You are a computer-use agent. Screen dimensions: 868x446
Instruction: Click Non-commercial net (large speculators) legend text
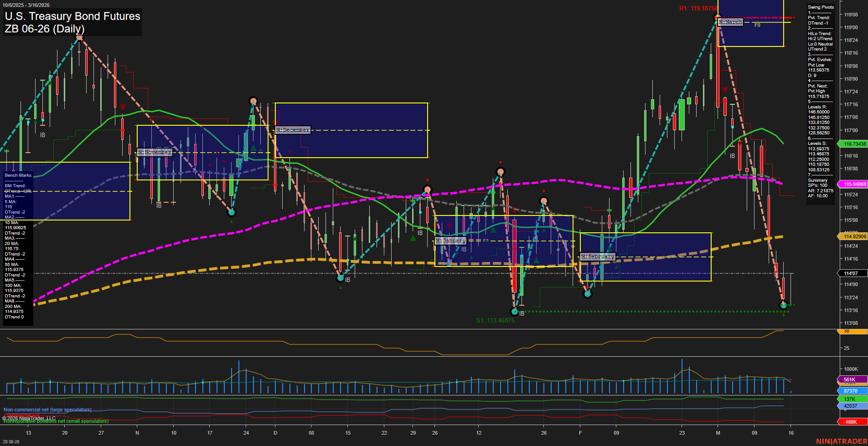point(47,410)
